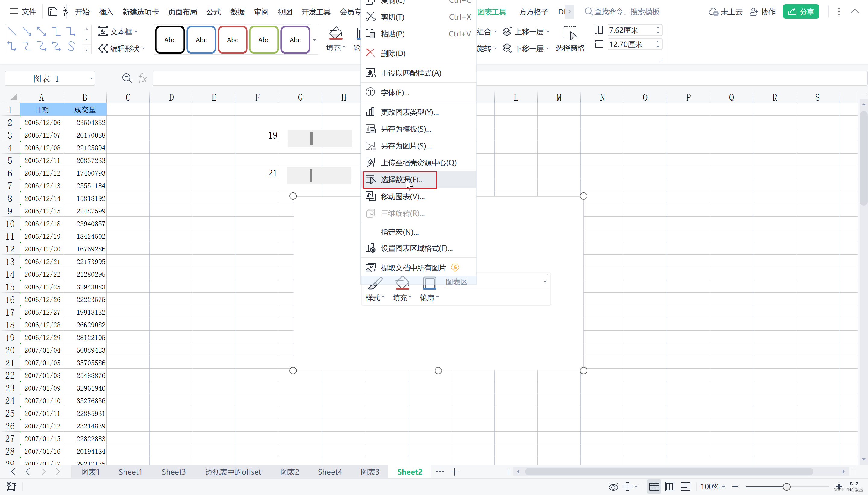Choose 另存为模板(S)... menu entry
Screen dimensions: 868x495
pos(419,129)
